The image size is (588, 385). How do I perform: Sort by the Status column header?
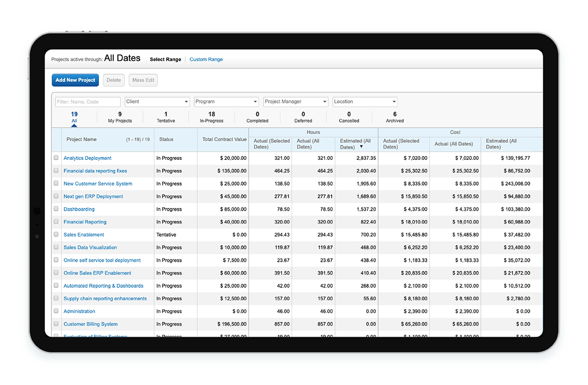166,139
